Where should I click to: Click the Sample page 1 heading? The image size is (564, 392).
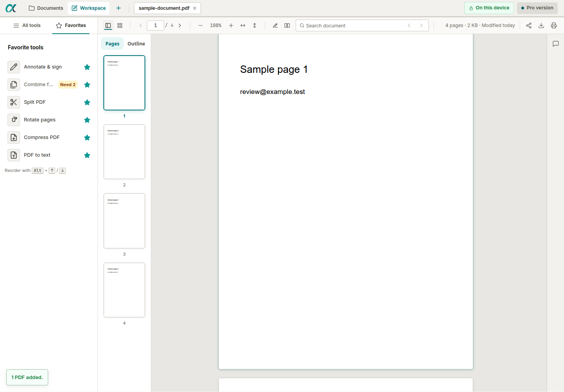coord(274,69)
